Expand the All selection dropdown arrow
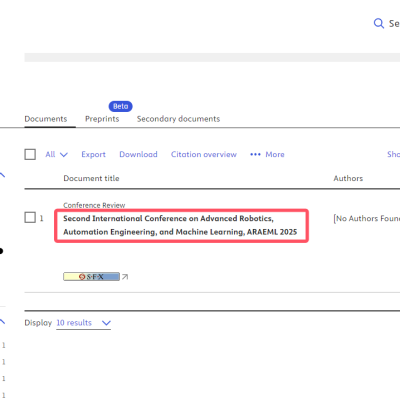 click(x=64, y=155)
